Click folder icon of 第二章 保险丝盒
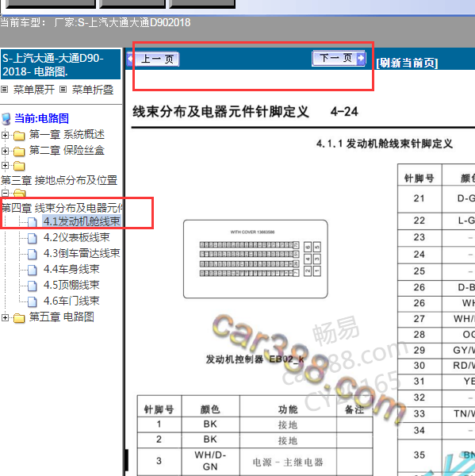Image resolution: width=475 pixels, height=476 pixels. (19, 152)
